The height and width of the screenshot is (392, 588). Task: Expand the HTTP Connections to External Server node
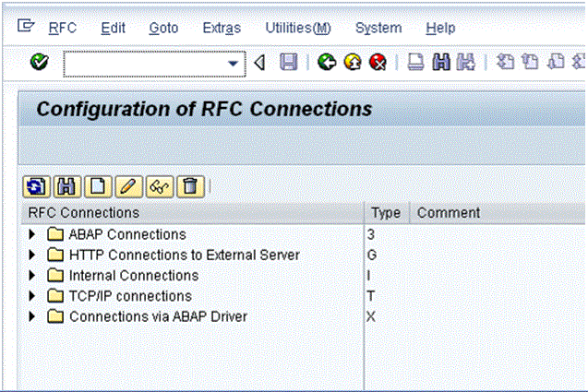[x=32, y=255]
